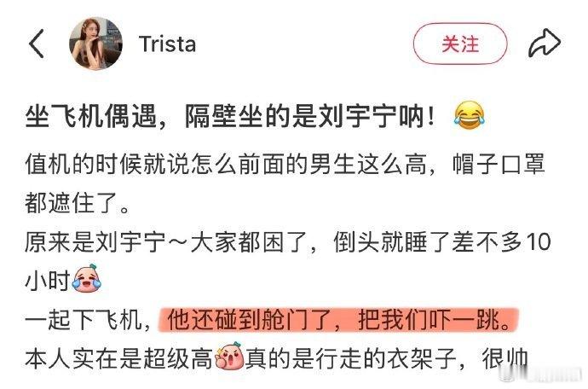Click the line starting 原来是刘宇宁
The image size is (588, 389).
point(288,242)
